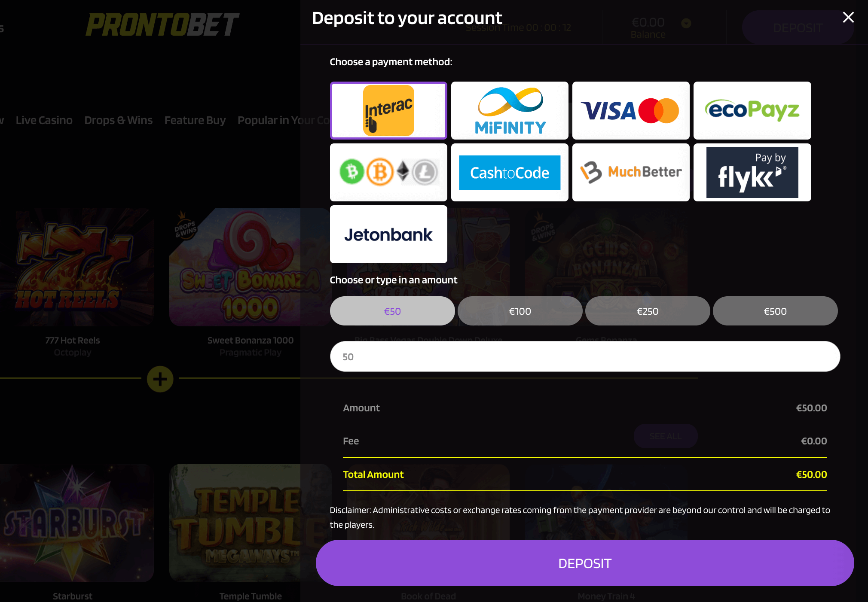Close the deposit dialog
The image size is (868, 602).
pos(848,17)
